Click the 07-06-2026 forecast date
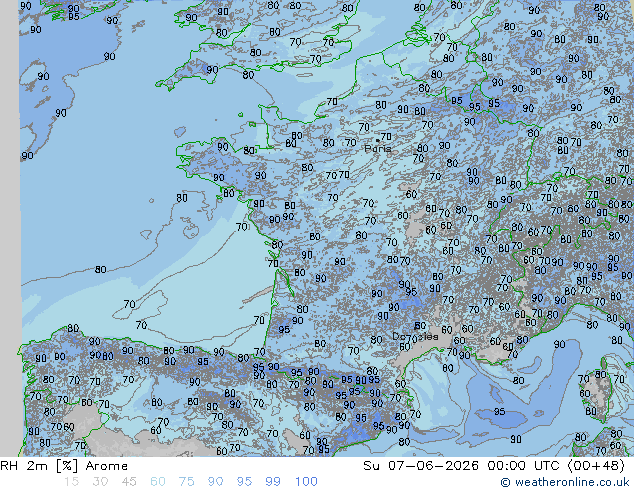This screenshot has width=634, height=490. pyautogui.click(x=433, y=466)
